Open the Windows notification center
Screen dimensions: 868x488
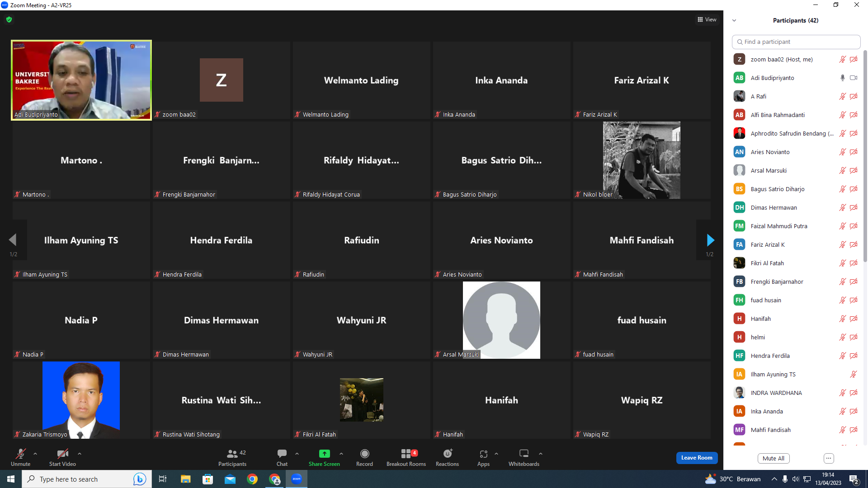click(854, 479)
